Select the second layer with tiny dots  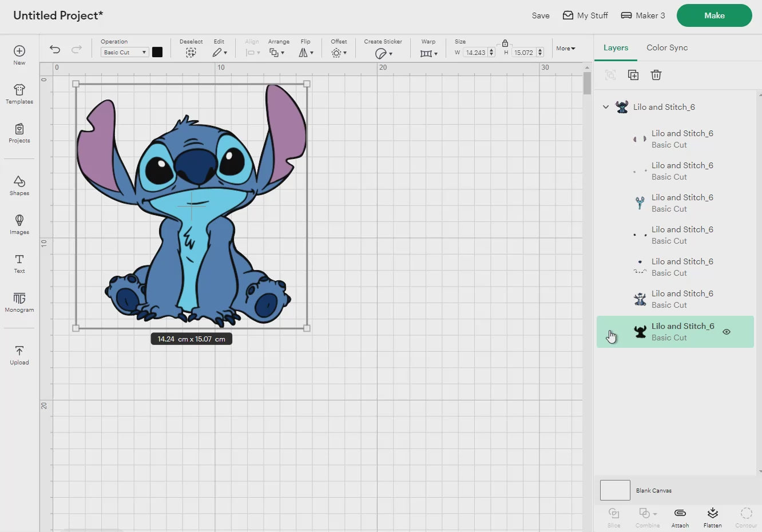point(675,171)
